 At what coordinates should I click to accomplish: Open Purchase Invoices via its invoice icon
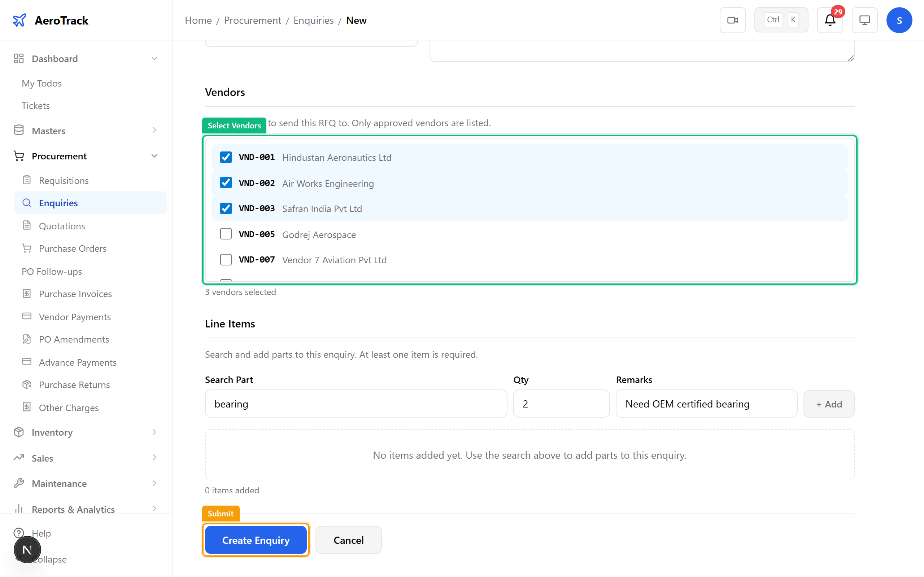(x=26, y=294)
